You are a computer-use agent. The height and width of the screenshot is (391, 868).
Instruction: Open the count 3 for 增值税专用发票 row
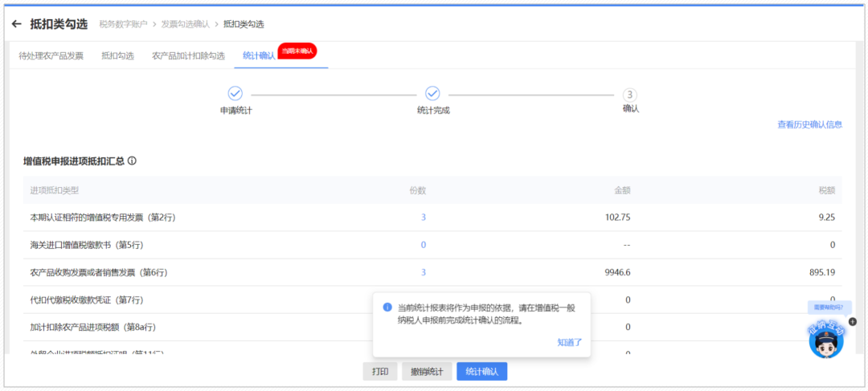pos(424,218)
